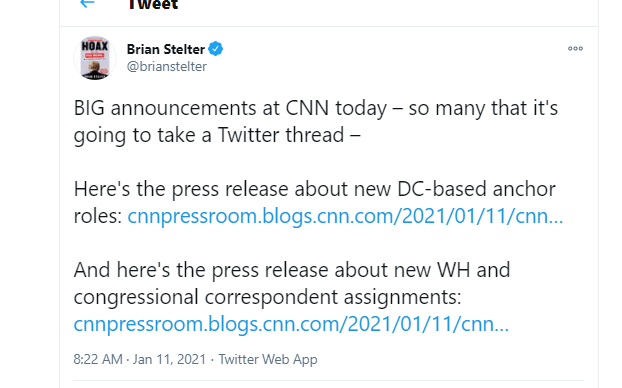This screenshot has width=622, height=388.
Task: Go back using the blue arrow
Action: click(x=87, y=4)
